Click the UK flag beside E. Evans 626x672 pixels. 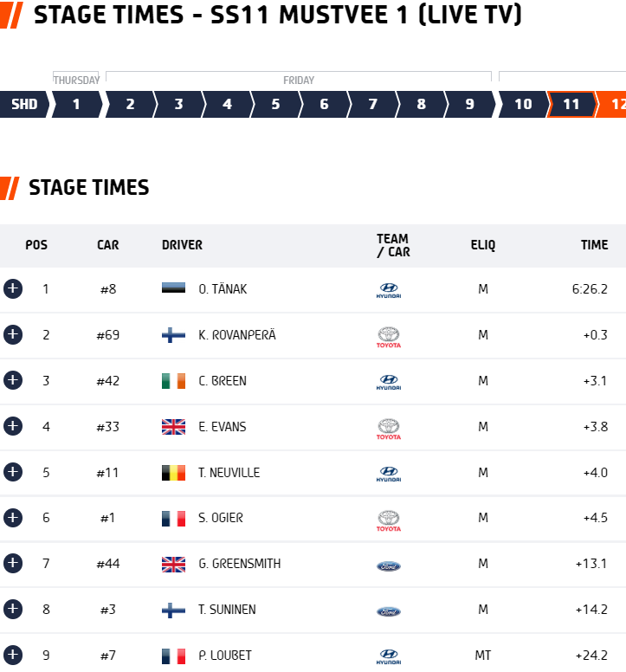coord(173,426)
